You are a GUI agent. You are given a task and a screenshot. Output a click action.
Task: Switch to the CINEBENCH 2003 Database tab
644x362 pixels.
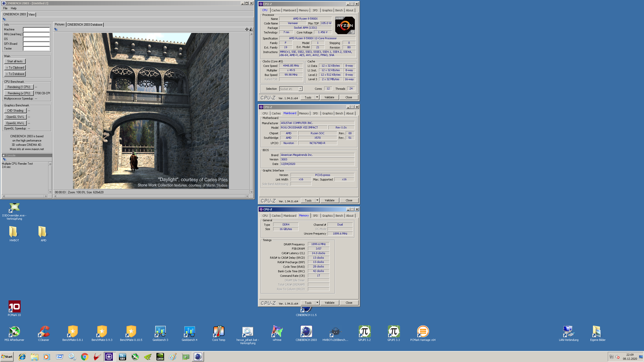(x=85, y=24)
